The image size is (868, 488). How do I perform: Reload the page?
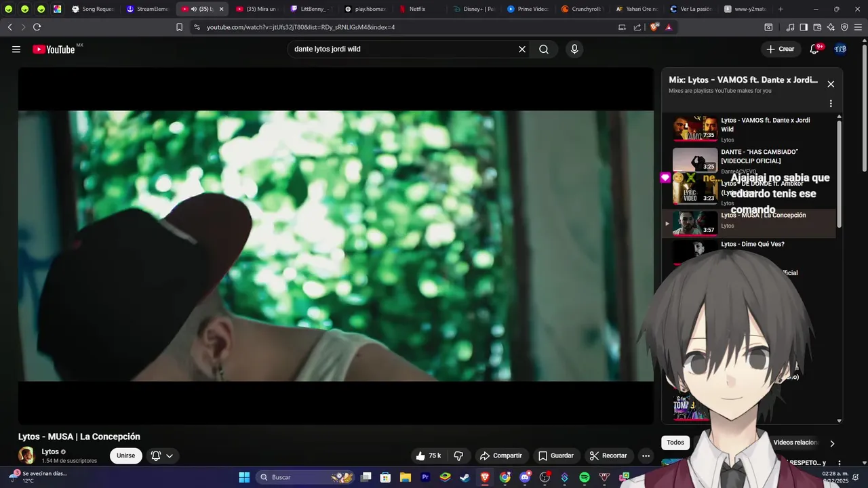37,27
